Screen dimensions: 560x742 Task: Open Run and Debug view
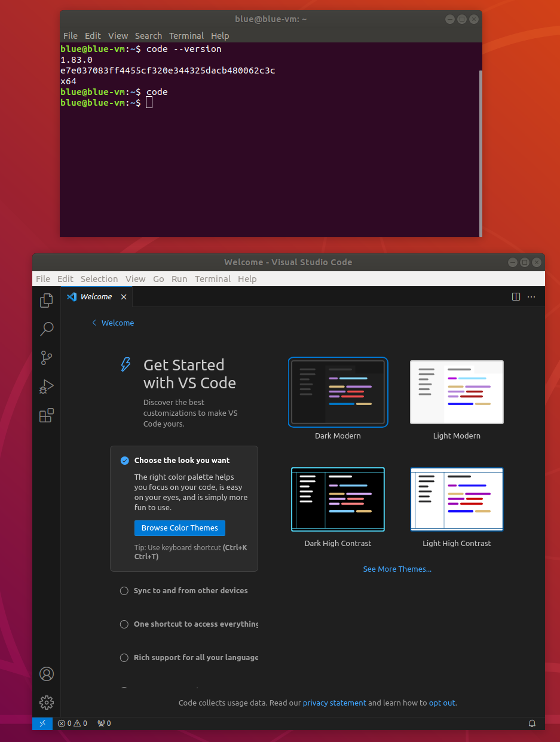pos(46,387)
